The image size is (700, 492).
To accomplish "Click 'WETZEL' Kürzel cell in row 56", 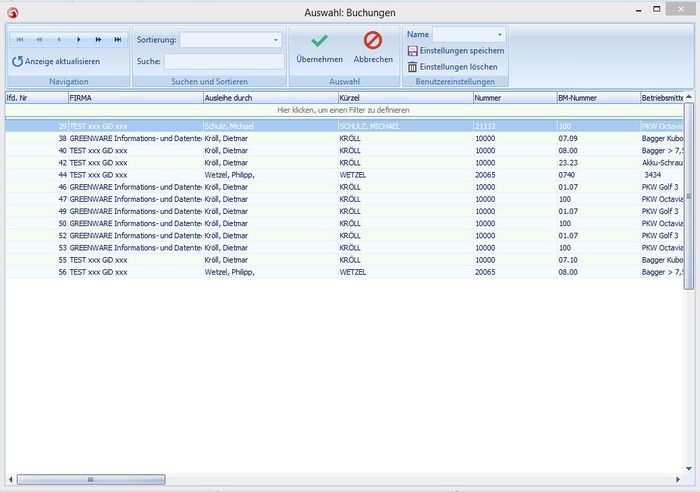I will point(405,272).
